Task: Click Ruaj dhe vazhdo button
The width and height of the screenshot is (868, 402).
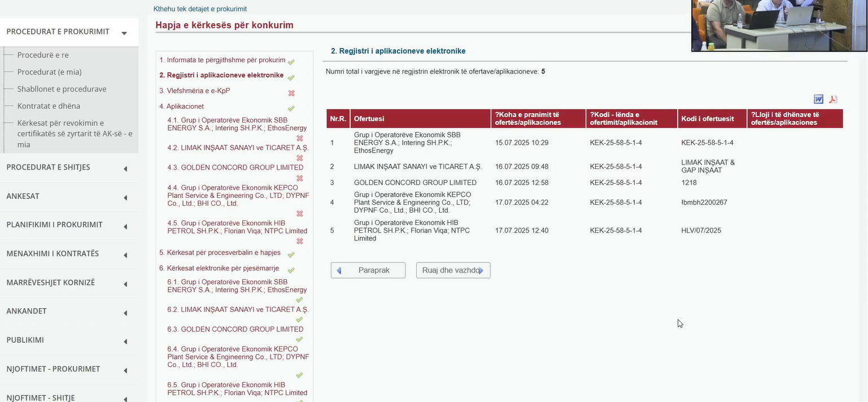Action: point(453,270)
